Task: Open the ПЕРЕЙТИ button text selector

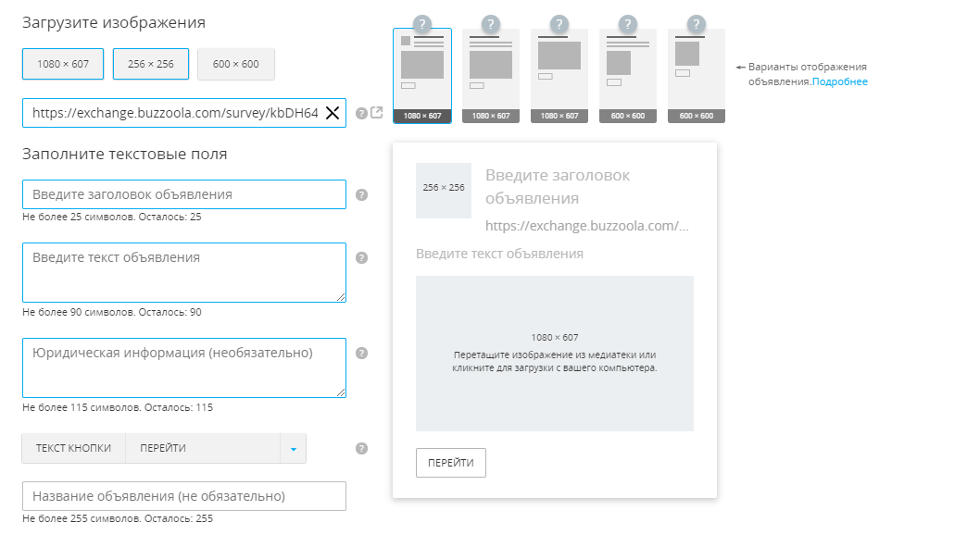Action: (x=202, y=449)
